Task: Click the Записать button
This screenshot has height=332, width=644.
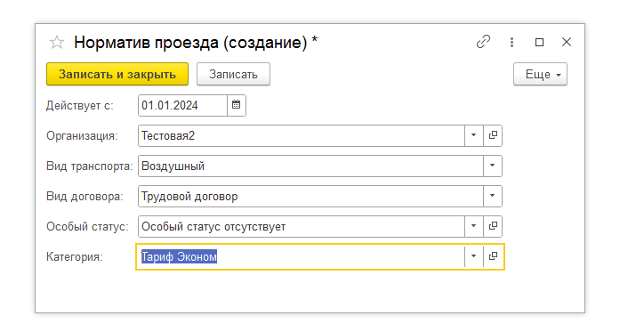Action: [x=233, y=74]
